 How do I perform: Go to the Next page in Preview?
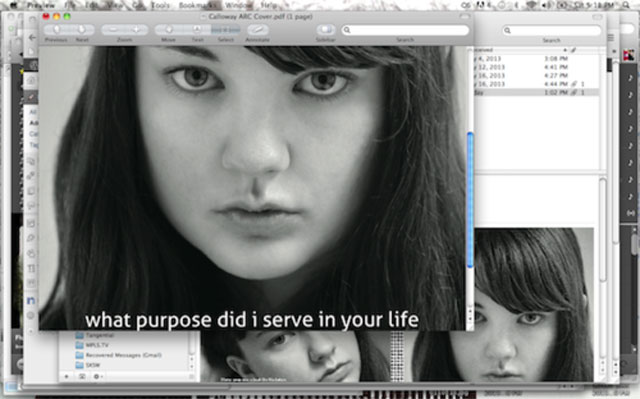point(82,30)
